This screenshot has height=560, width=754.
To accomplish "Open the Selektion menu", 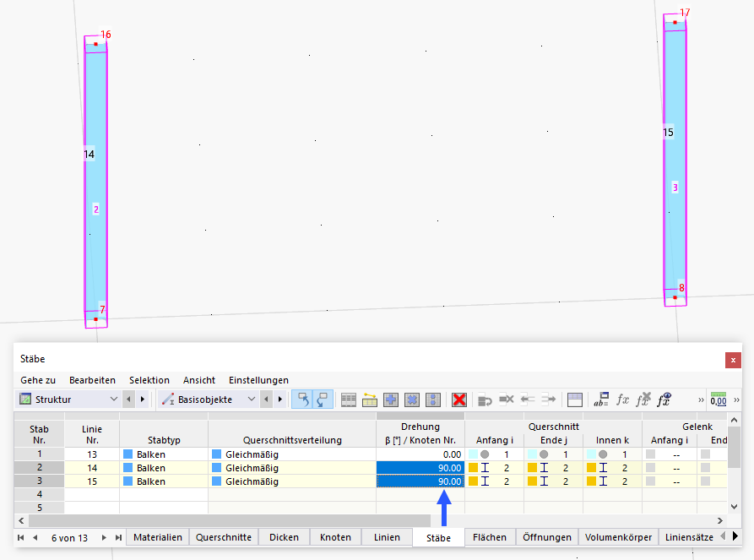I will pyautogui.click(x=149, y=380).
